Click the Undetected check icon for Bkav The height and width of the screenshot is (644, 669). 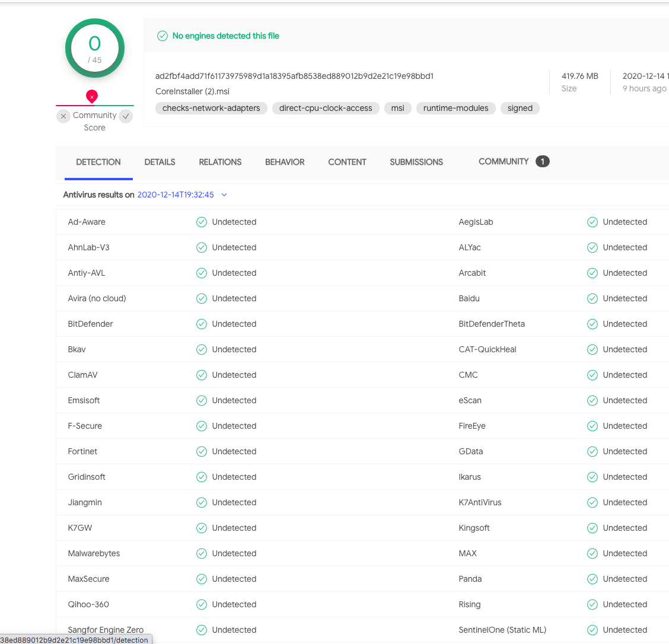202,350
